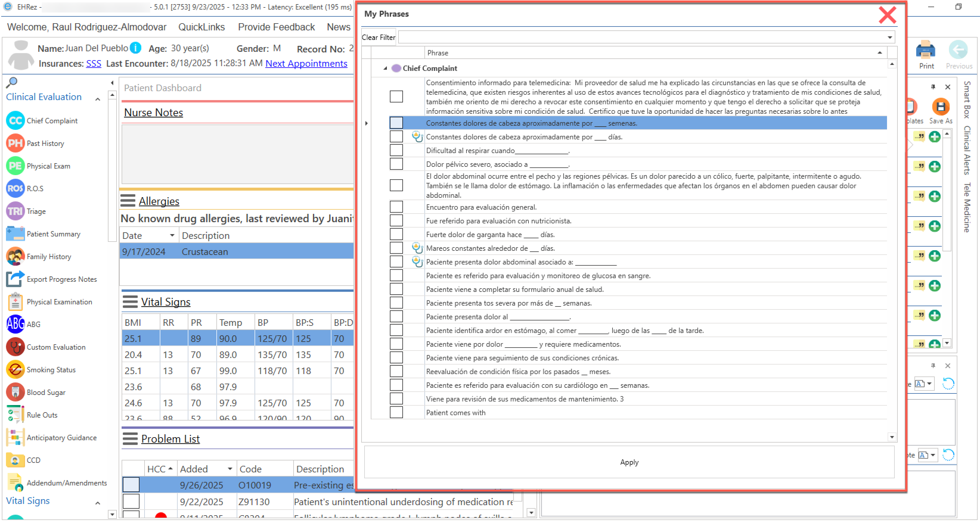Click patient info icon next to name
Screen dimensions: 980x523
pyautogui.click(x=136, y=48)
